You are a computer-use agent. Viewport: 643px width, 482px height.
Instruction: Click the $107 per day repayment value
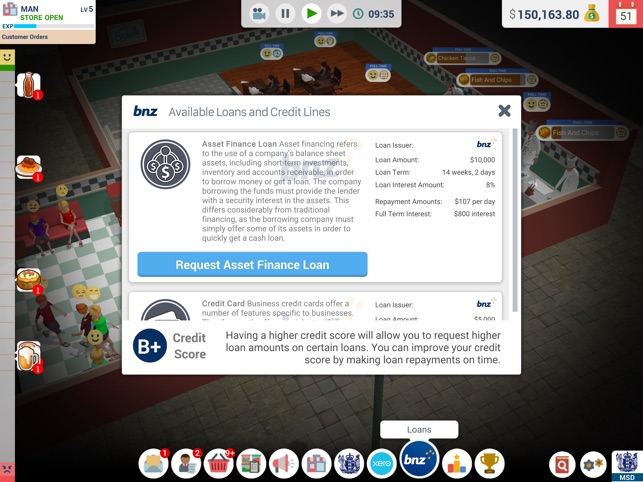tap(474, 201)
